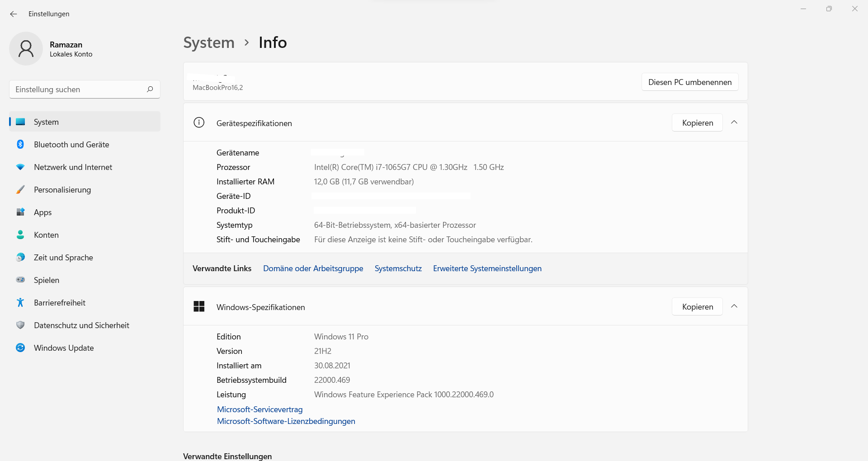The width and height of the screenshot is (868, 461).
Task: Select the Version value 21H2
Action: (323, 351)
